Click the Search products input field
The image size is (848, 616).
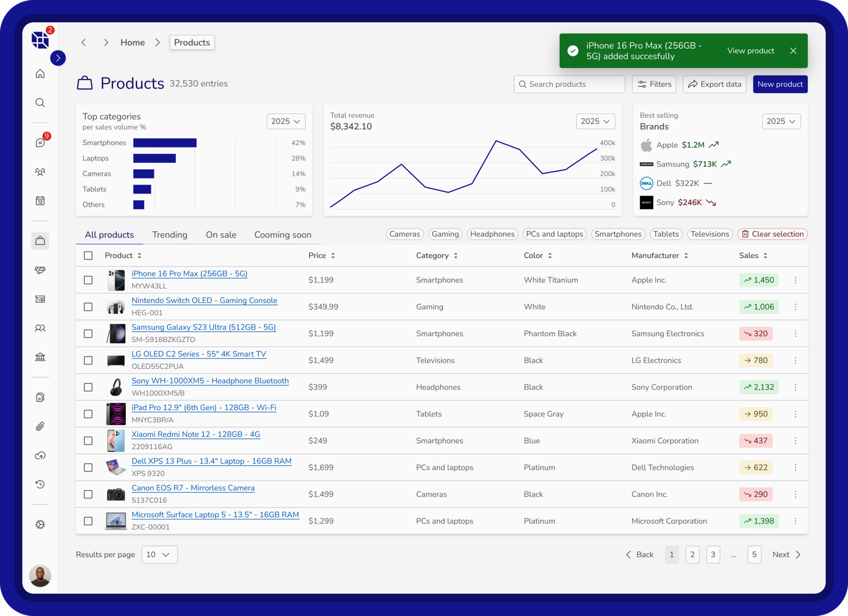569,84
